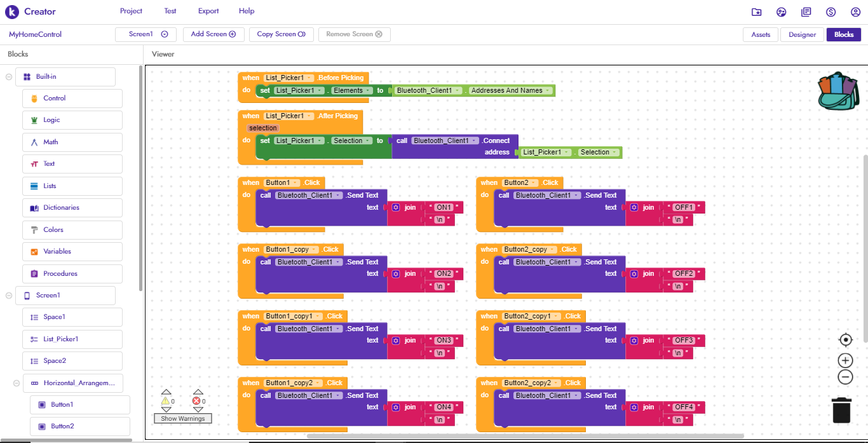The width and height of the screenshot is (868, 443).
Task: Open the Export menu
Action: click(208, 11)
